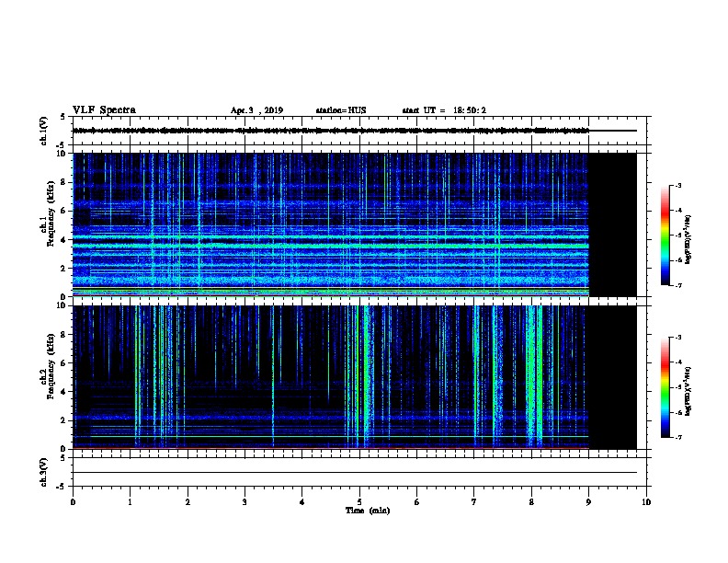Image resolution: width=728 pixels, height=563 pixels.
Task: Click the bright burst near minute 8 in ch.2
Action: pyautogui.click(x=534, y=376)
